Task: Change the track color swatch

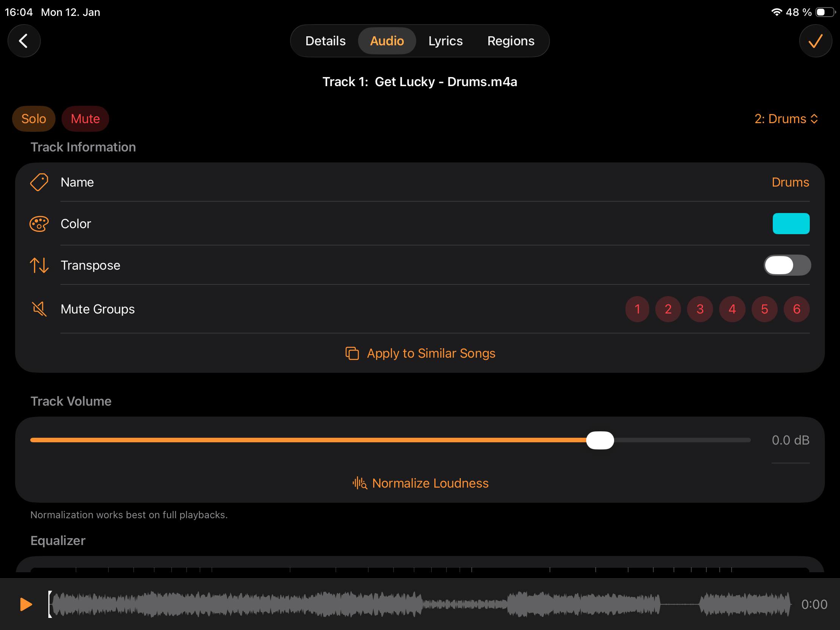Action: [791, 224]
